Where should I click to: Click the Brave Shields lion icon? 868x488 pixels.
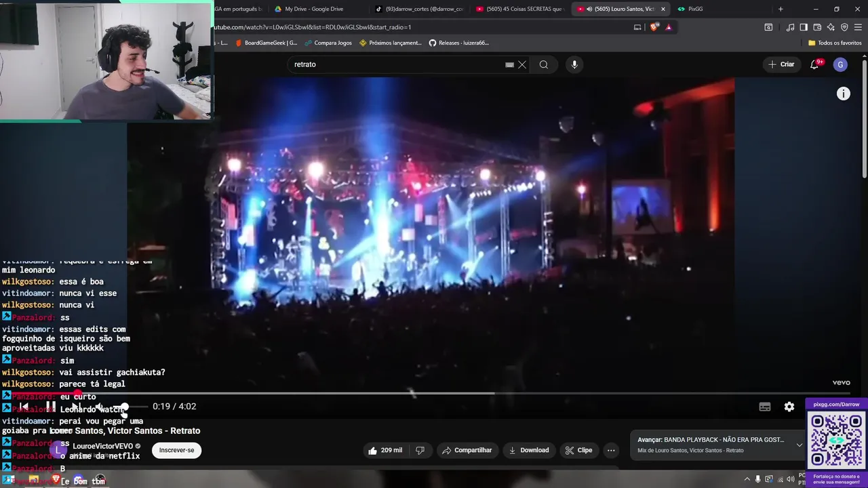[654, 27]
